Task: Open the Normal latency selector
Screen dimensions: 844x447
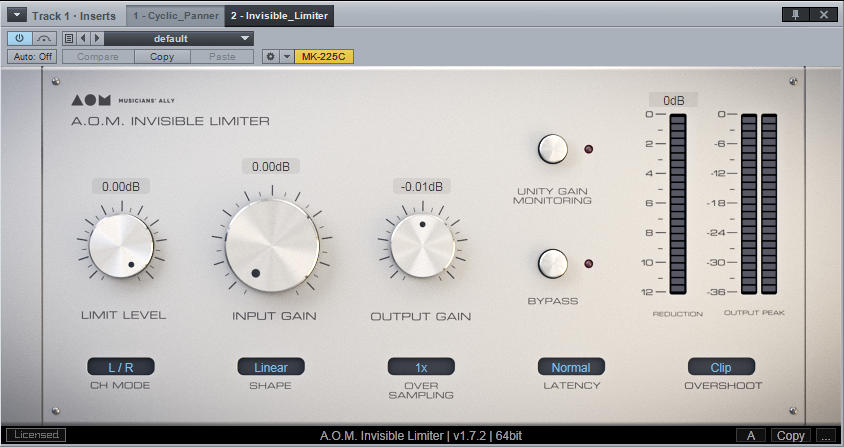Action: 571,367
